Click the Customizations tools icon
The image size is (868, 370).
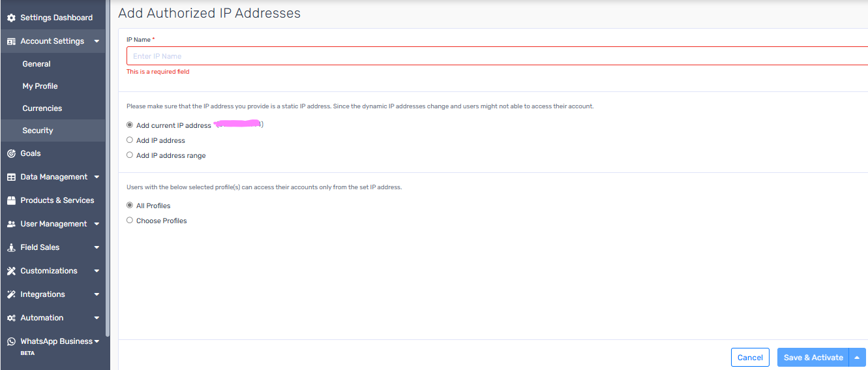[11, 271]
